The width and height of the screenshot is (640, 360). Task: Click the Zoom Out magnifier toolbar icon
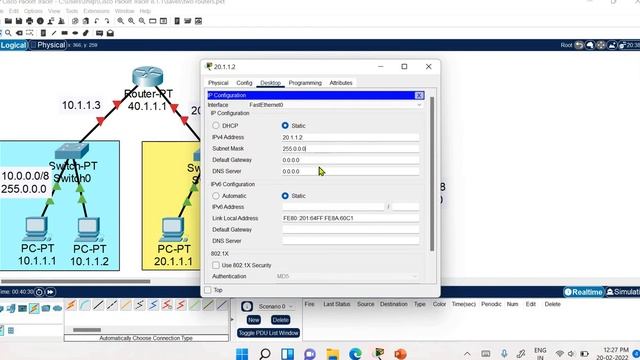(x=142, y=21)
